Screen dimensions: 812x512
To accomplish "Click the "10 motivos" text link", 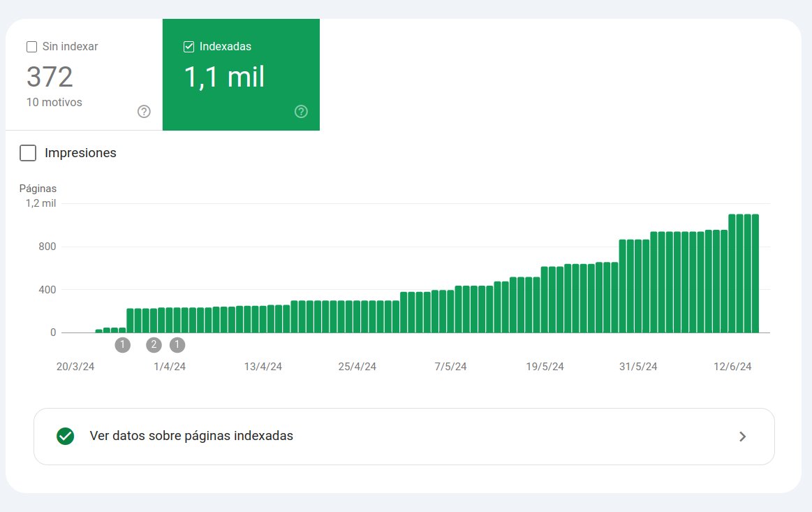I will 54,102.
